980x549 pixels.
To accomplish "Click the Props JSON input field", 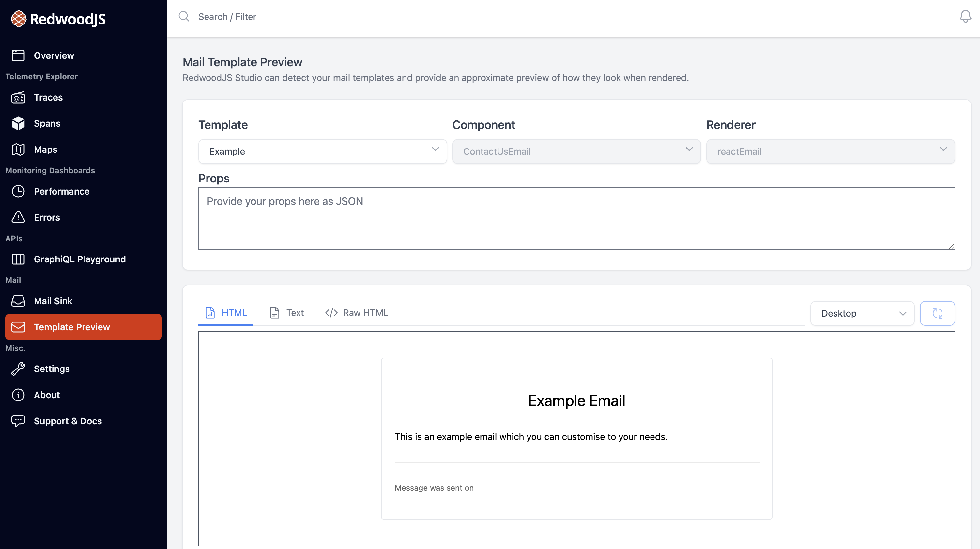I will (576, 218).
